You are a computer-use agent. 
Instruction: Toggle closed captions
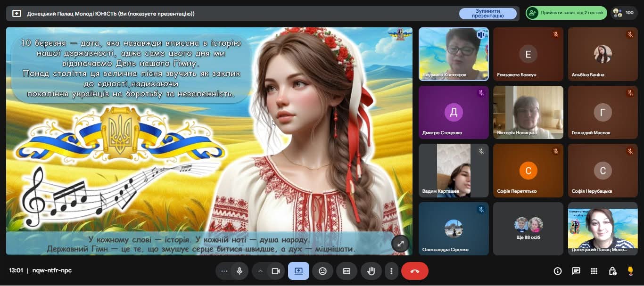pyautogui.click(x=347, y=271)
